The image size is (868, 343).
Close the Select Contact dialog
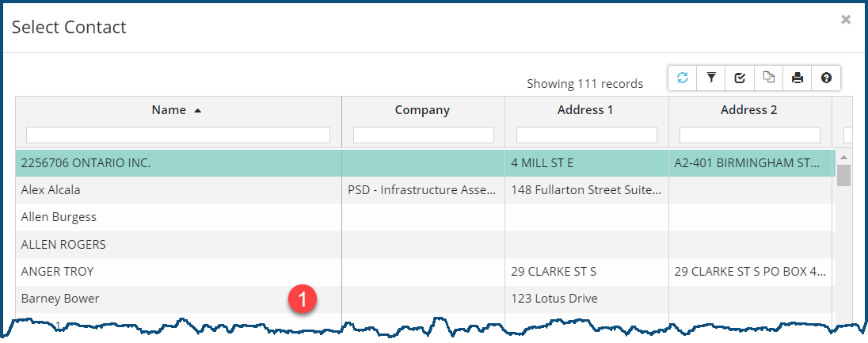(846, 20)
